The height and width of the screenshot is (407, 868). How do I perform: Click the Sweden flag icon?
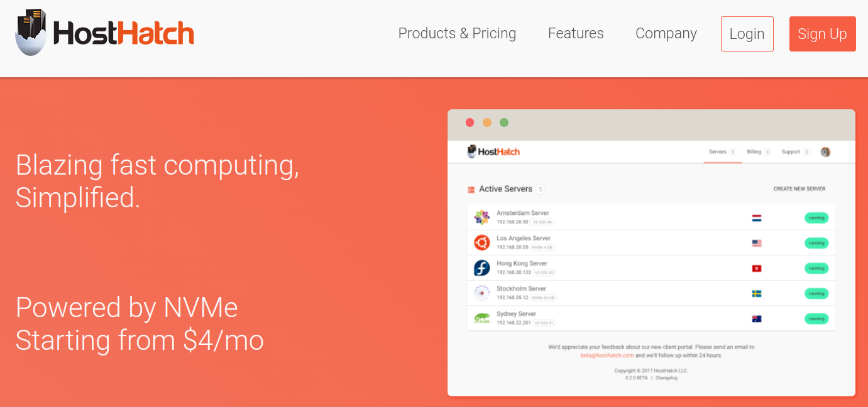pos(757,293)
